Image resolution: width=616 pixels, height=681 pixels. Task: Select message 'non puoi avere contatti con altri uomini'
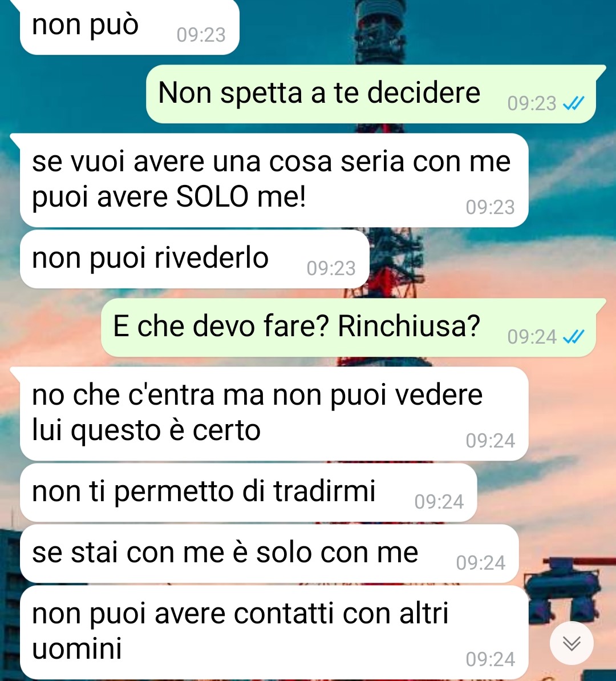[274, 633]
